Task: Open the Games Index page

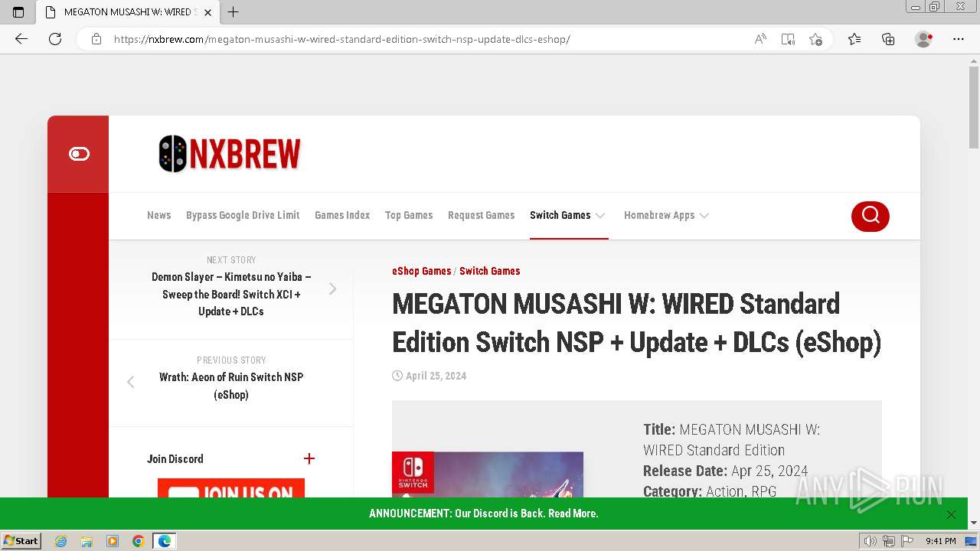Action: [342, 215]
